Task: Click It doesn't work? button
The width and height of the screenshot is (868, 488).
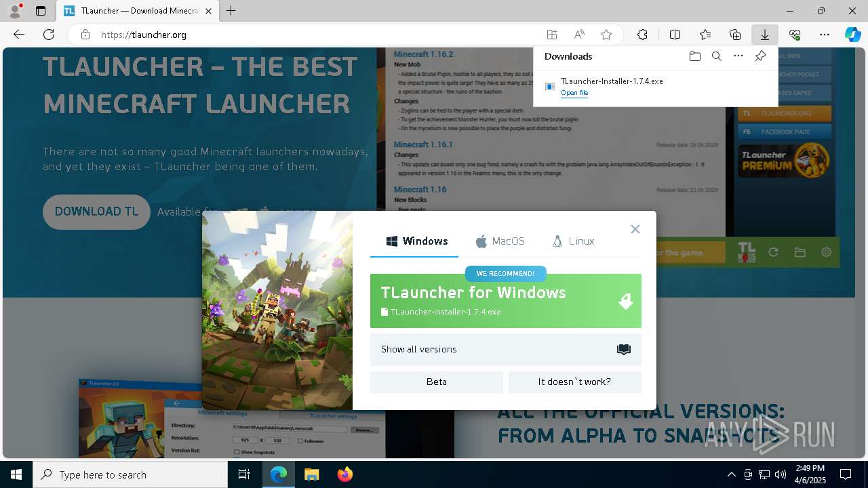Action: click(575, 382)
